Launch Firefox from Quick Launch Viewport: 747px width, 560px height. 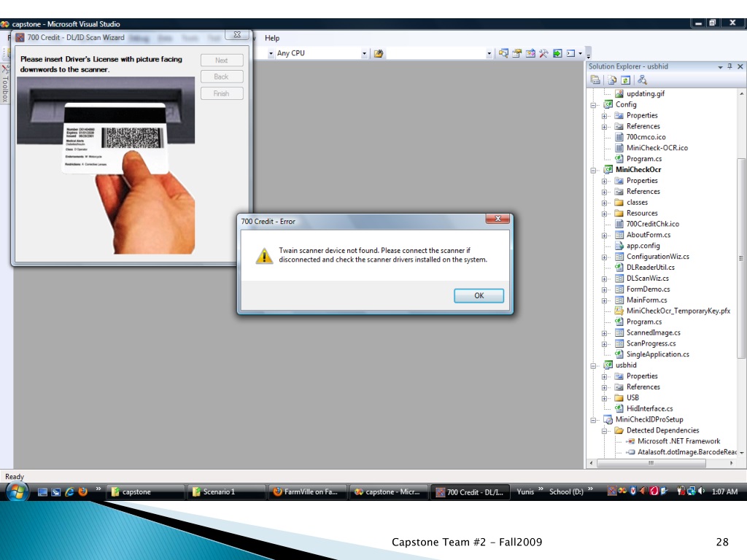[83, 492]
